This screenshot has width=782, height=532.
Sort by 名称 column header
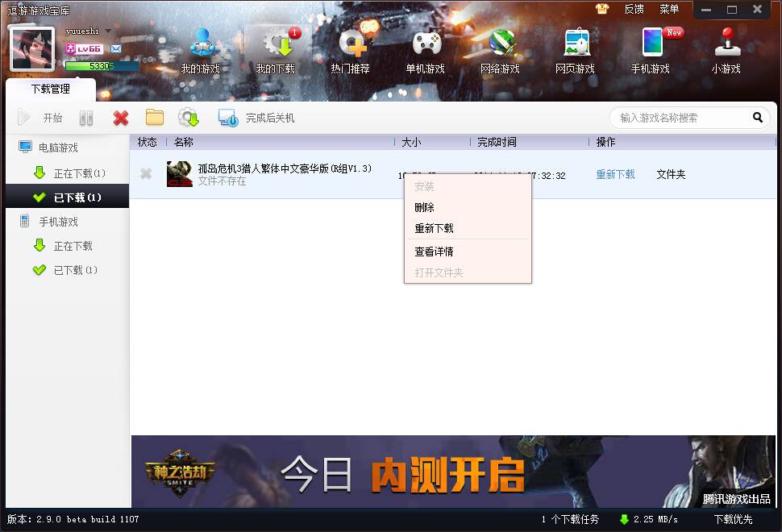pos(184,143)
